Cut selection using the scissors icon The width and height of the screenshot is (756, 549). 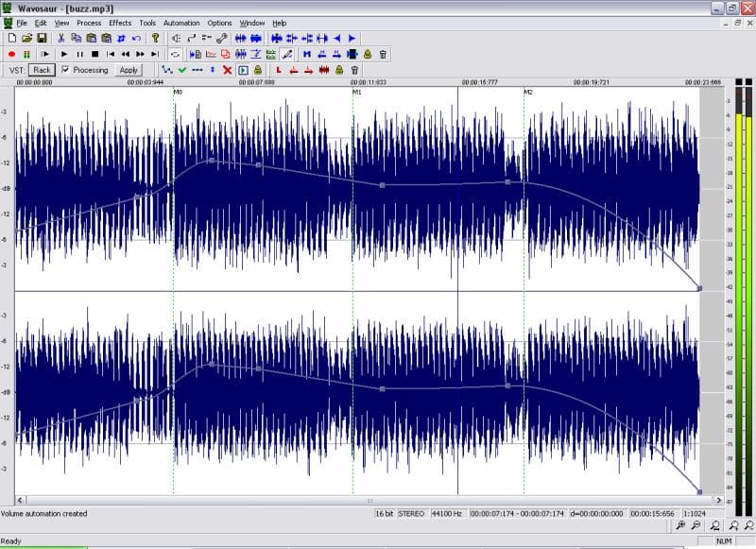60,38
